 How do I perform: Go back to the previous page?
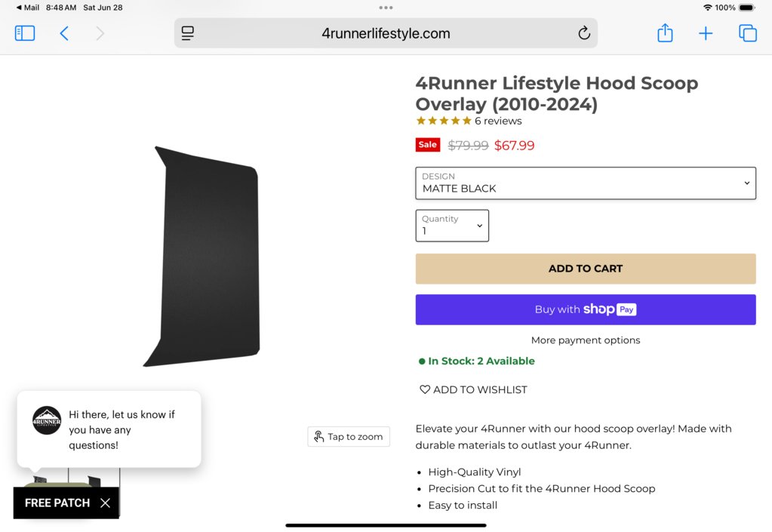tap(64, 33)
